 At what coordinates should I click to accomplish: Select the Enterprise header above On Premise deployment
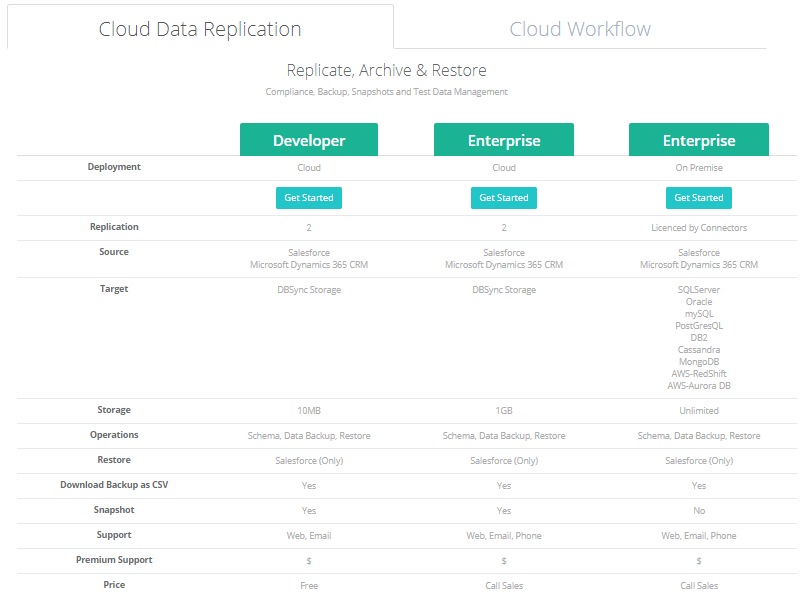(x=699, y=140)
